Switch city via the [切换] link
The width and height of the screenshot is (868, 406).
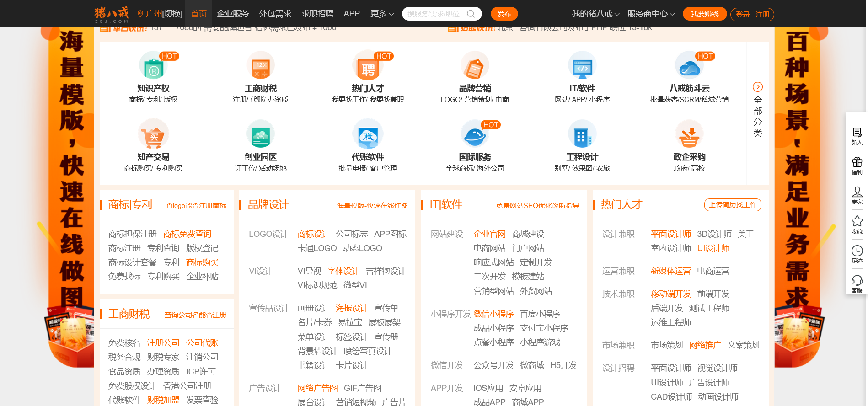172,14
